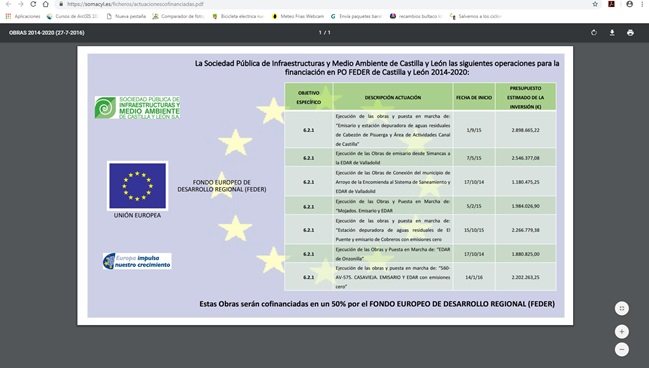Viewport: 649px width, 368px height.
Task: Open the Chrome profile account icon
Action: pos(630,4)
